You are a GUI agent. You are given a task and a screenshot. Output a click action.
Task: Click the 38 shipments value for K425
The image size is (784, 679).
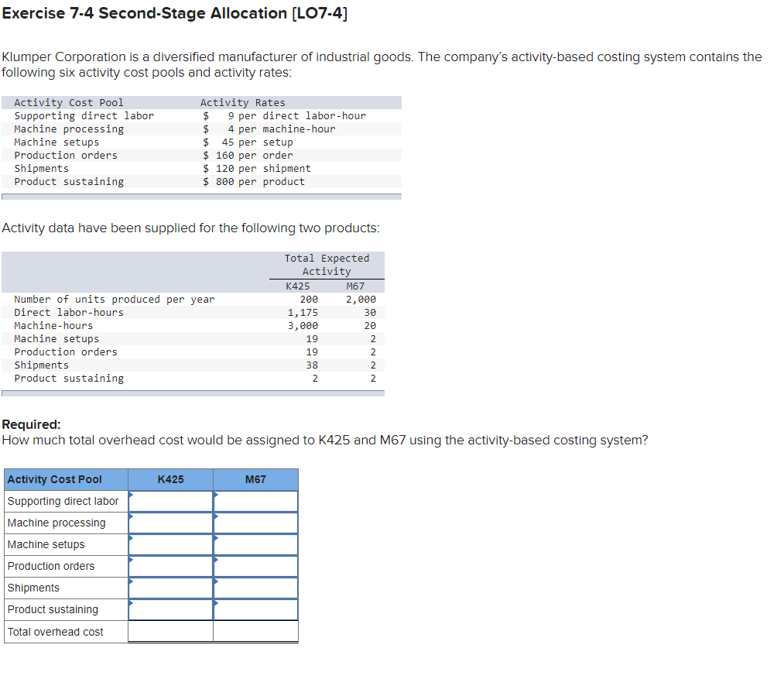[x=312, y=365]
